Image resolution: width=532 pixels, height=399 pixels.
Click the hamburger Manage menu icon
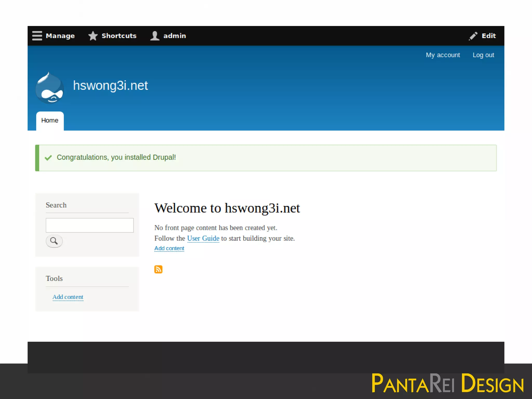pyautogui.click(x=37, y=36)
